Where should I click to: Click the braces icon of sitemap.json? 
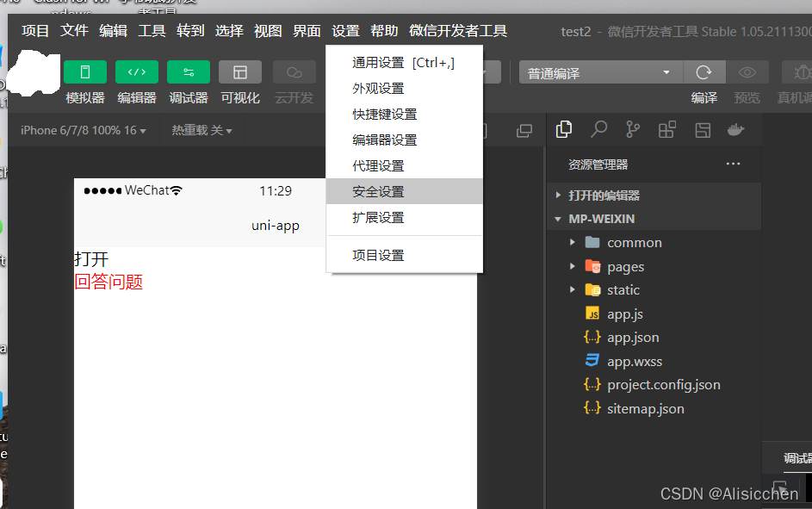[x=592, y=408]
